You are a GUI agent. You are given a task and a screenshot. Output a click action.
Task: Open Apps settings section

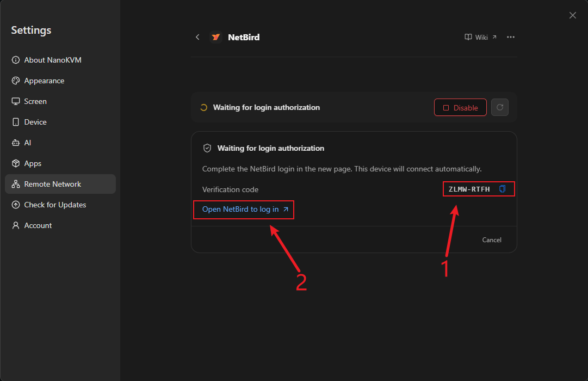coord(60,163)
